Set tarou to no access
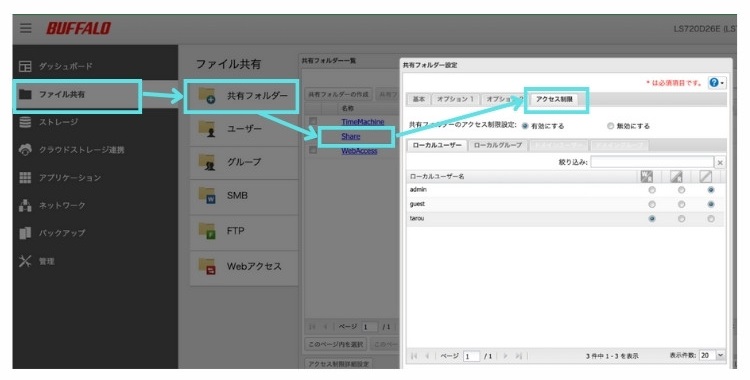This screenshot has height=380, width=750. (711, 219)
